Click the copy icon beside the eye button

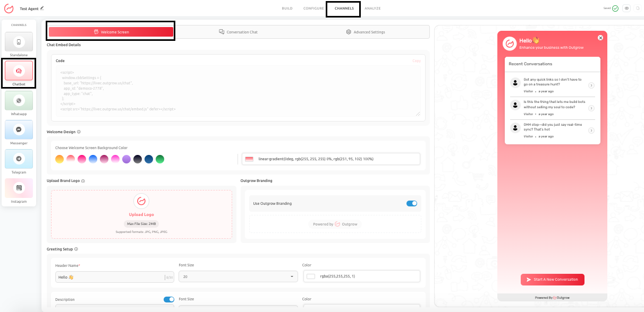[638, 8]
